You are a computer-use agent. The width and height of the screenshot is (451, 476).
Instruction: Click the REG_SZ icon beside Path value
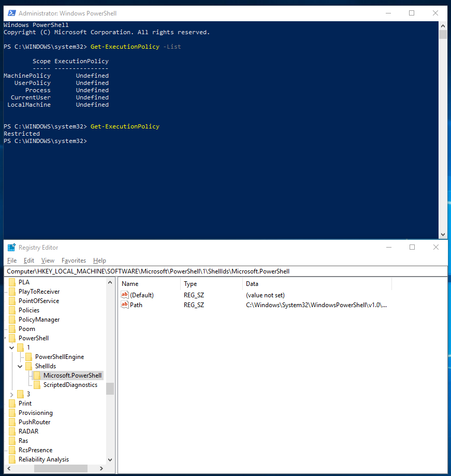pyautogui.click(x=124, y=305)
